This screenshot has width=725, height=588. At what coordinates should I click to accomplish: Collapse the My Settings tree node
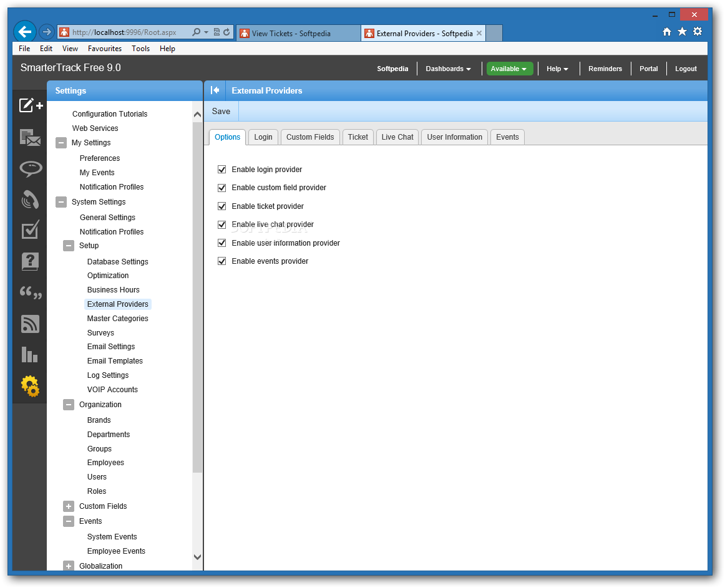(x=61, y=143)
